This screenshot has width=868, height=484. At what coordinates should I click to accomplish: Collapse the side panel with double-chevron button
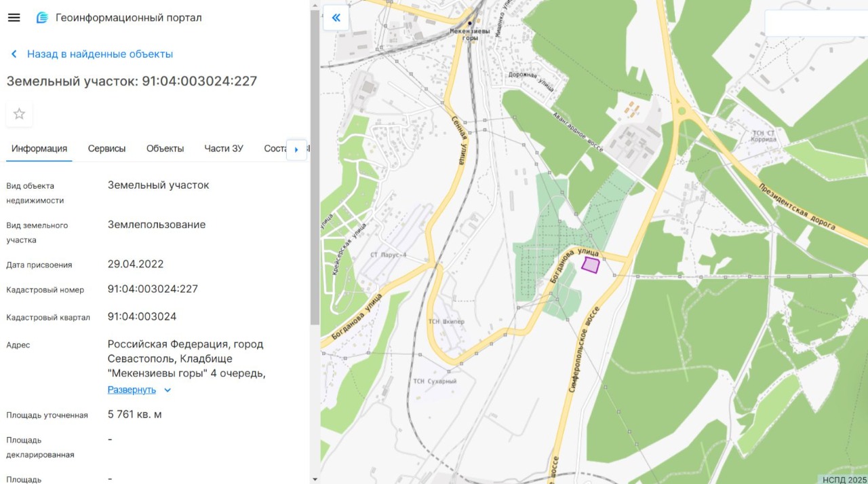[x=336, y=18]
